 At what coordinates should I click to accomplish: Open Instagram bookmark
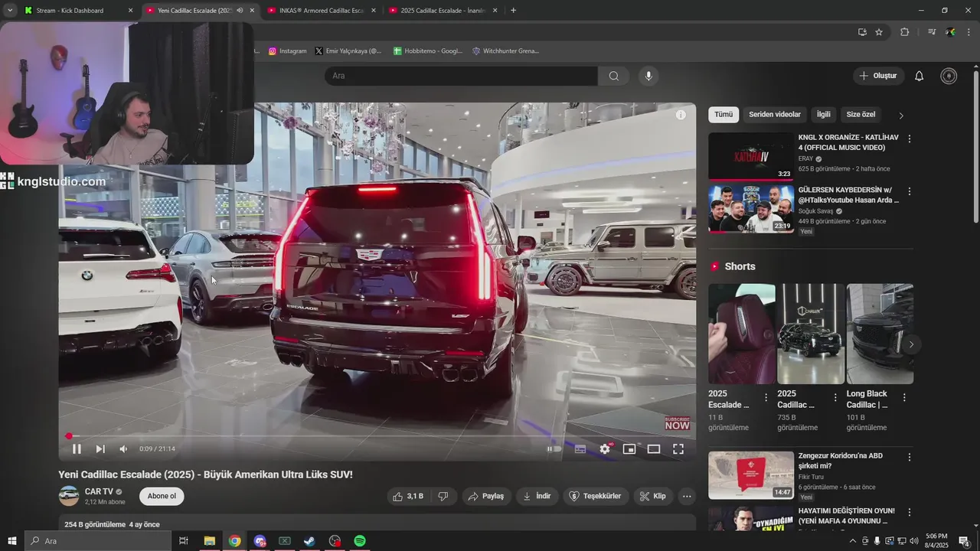pyautogui.click(x=287, y=51)
